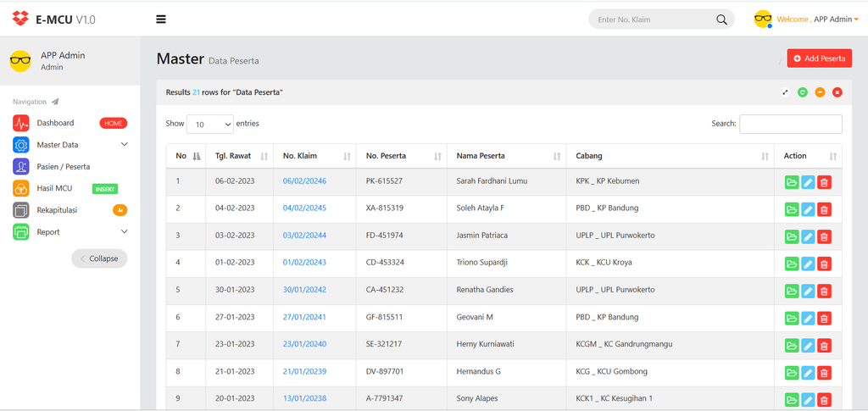Toggle the hamburger sidebar menu icon
Image resolution: width=868 pixels, height=411 pixels.
(161, 19)
